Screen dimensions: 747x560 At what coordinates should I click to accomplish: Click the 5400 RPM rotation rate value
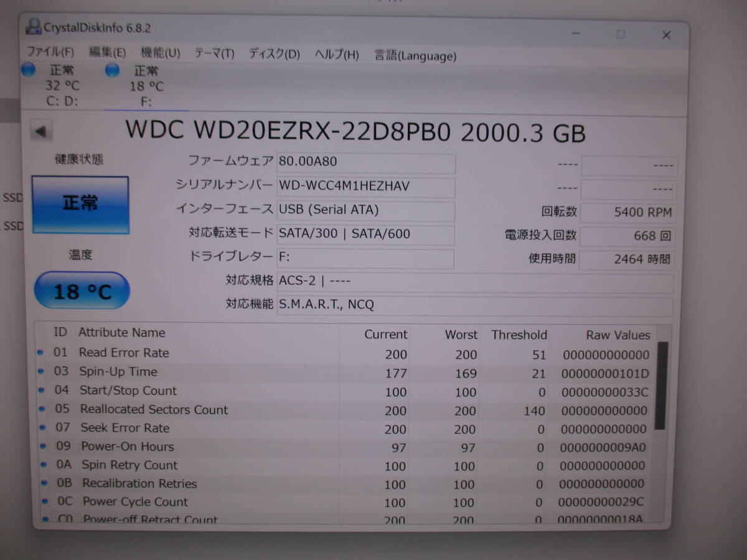[627, 213]
